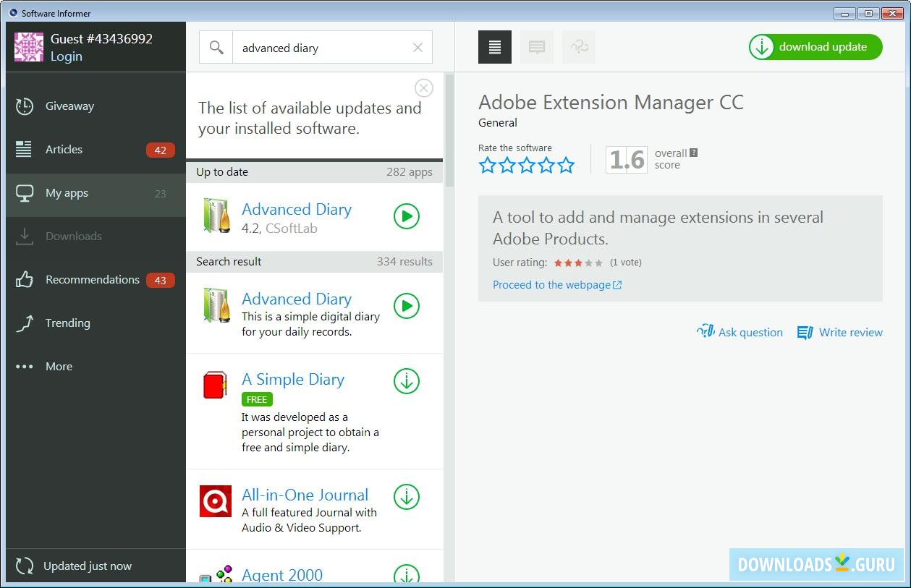Open Recommendations in sidebar

[92, 280]
